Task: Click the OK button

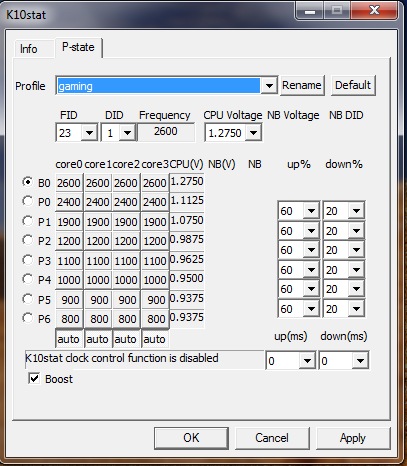Action: click(x=191, y=438)
